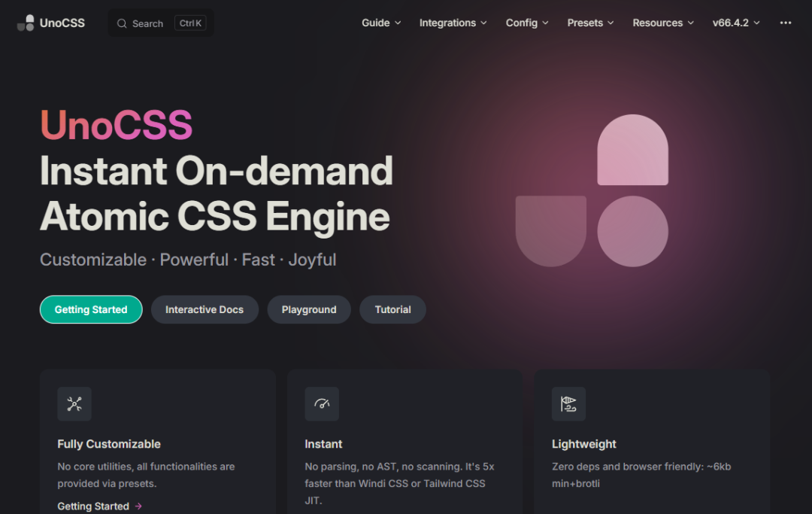Viewport: 812px width, 514px height.
Task: Launch the Playground button
Action: 309,309
